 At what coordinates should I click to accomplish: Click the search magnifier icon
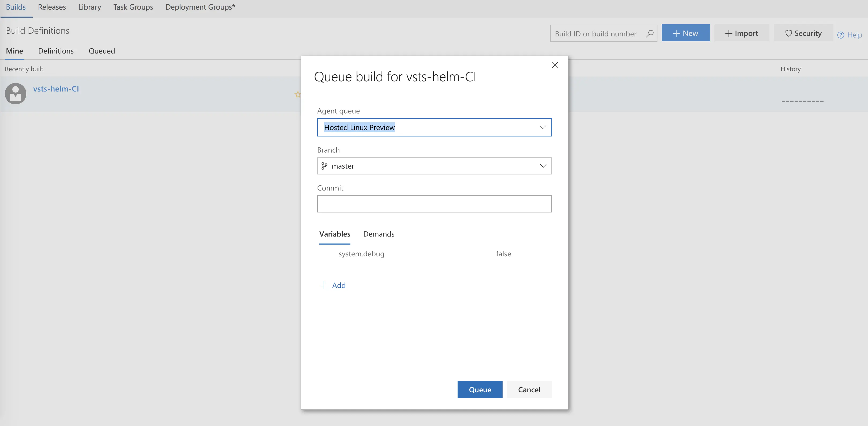pyautogui.click(x=650, y=33)
